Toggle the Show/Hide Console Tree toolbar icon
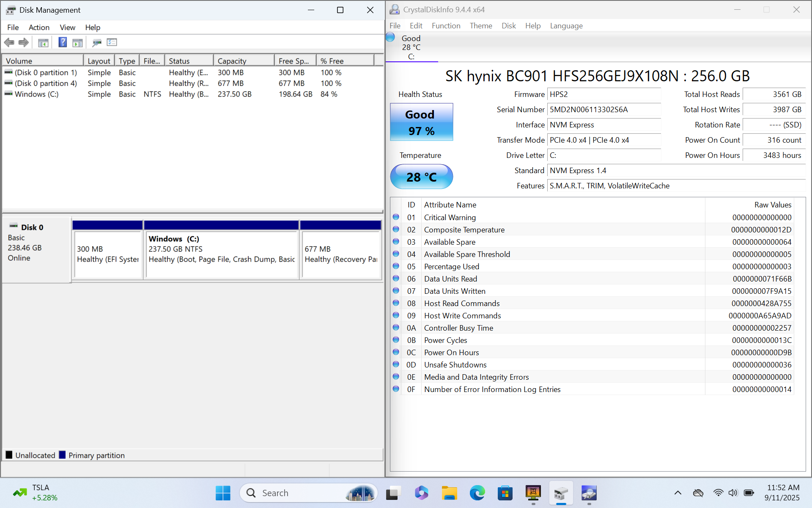Image resolution: width=812 pixels, height=508 pixels. [x=43, y=42]
